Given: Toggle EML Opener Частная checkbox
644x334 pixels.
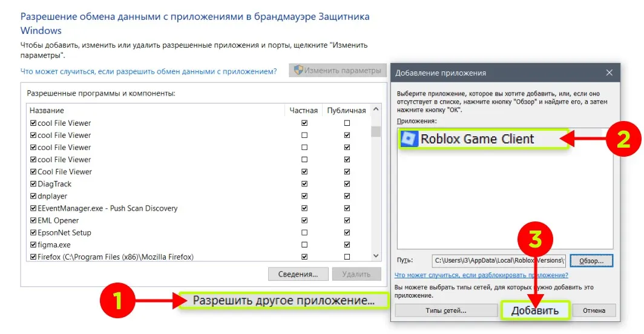Looking at the screenshot, I should [x=304, y=220].
